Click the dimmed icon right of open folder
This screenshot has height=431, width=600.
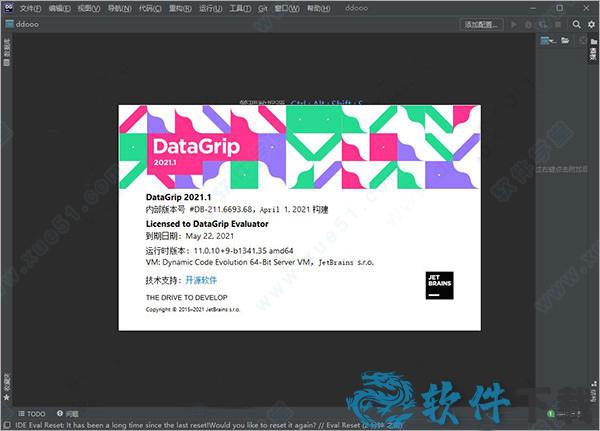pyautogui.click(x=582, y=40)
